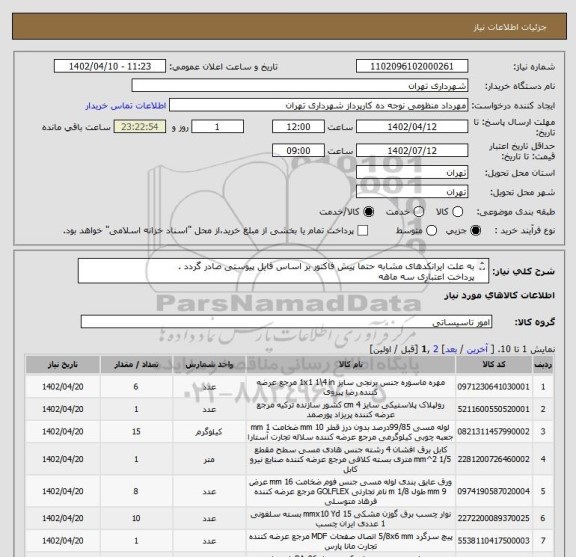Select the کالا/خدمت radio button

368,212
